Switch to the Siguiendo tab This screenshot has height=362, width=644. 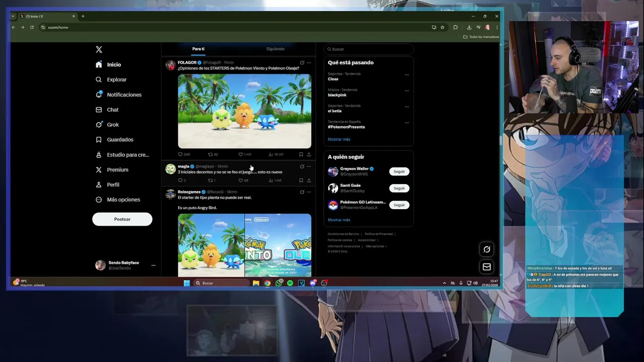pyautogui.click(x=275, y=49)
